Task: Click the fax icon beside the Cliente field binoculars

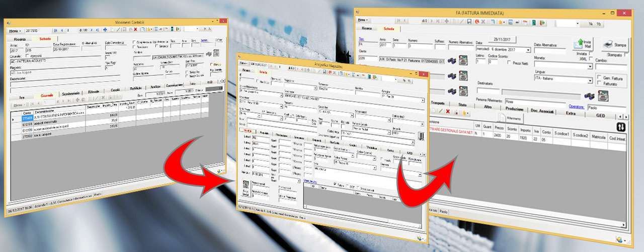Action: (463, 61)
